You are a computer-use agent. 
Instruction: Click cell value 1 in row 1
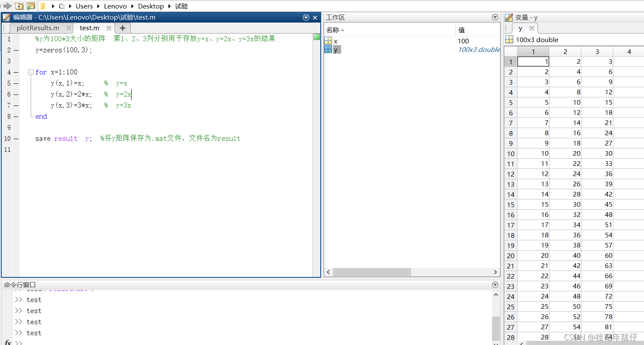pos(533,62)
